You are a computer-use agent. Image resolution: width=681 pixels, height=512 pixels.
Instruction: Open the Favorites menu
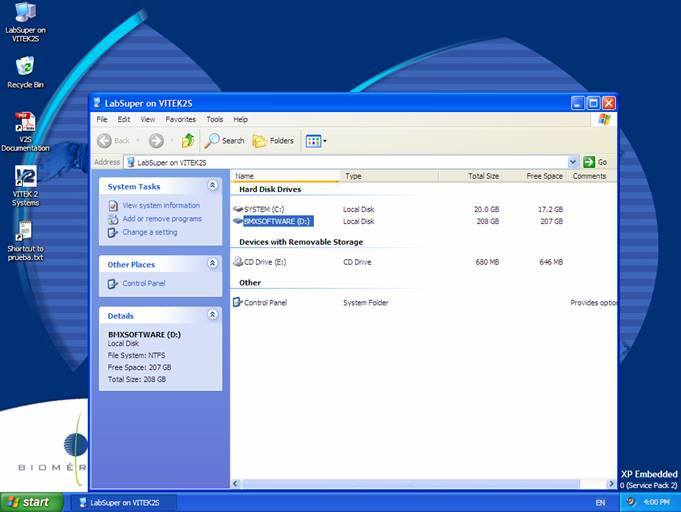tap(181, 119)
